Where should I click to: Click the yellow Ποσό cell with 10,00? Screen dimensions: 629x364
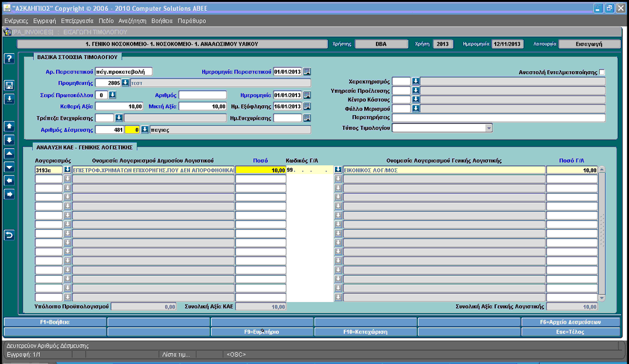click(260, 170)
